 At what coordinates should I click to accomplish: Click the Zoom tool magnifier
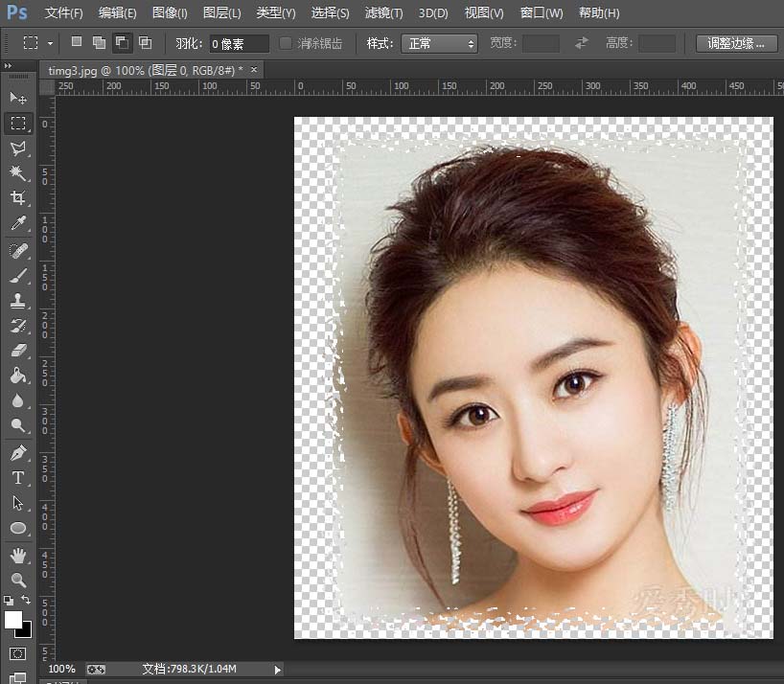tap(17, 580)
